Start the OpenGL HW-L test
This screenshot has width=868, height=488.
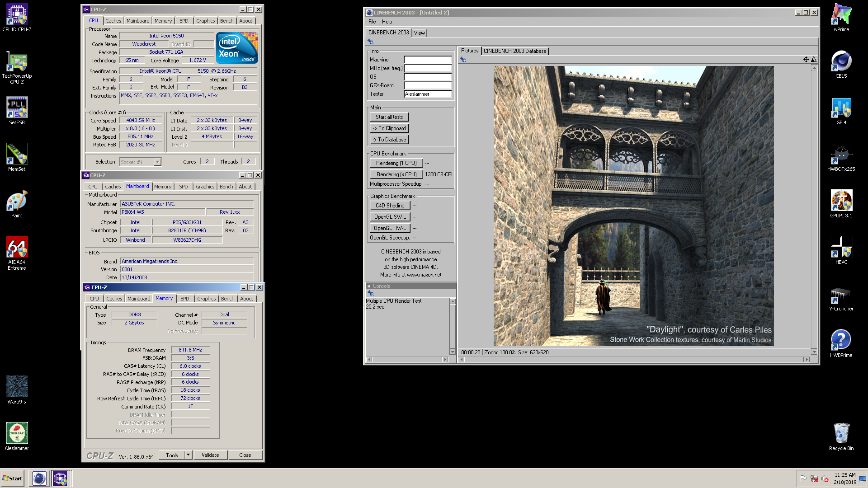(x=390, y=228)
